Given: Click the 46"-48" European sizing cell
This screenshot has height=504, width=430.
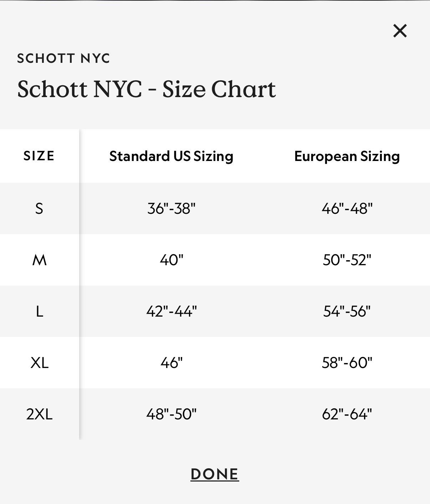Looking at the screenshot, I should click(x=347, y=208).
